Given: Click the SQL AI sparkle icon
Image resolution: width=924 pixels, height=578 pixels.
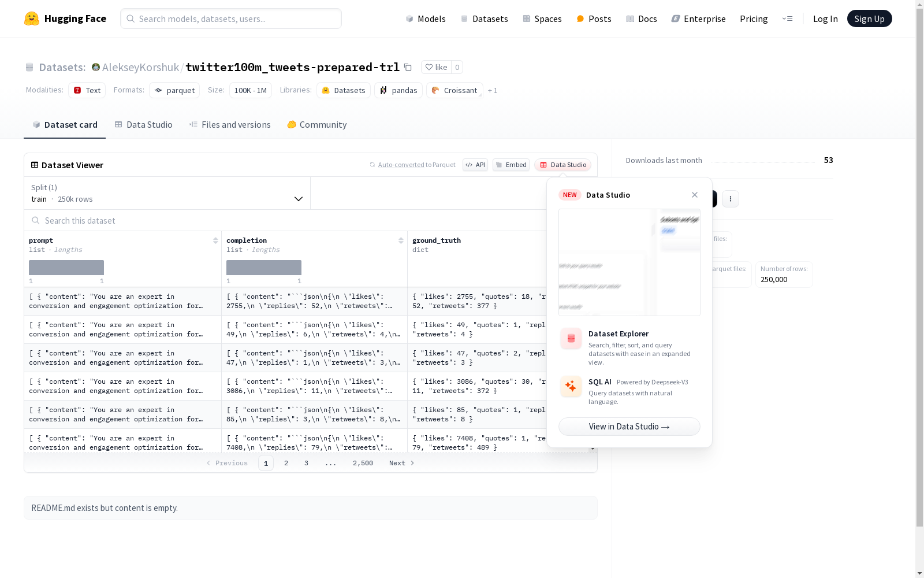Looking at the screenshot, I should click(571, 386).
